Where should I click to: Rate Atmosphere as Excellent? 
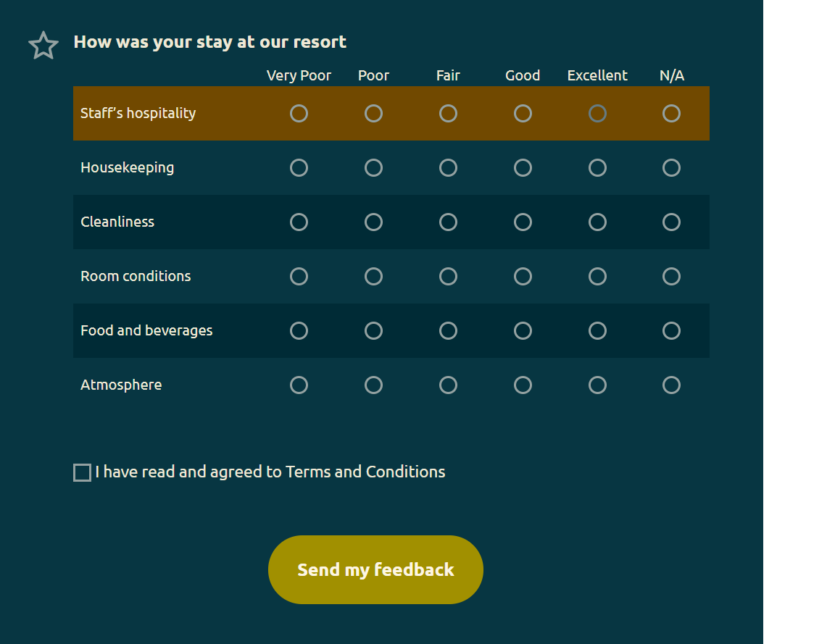pos(597,385)
